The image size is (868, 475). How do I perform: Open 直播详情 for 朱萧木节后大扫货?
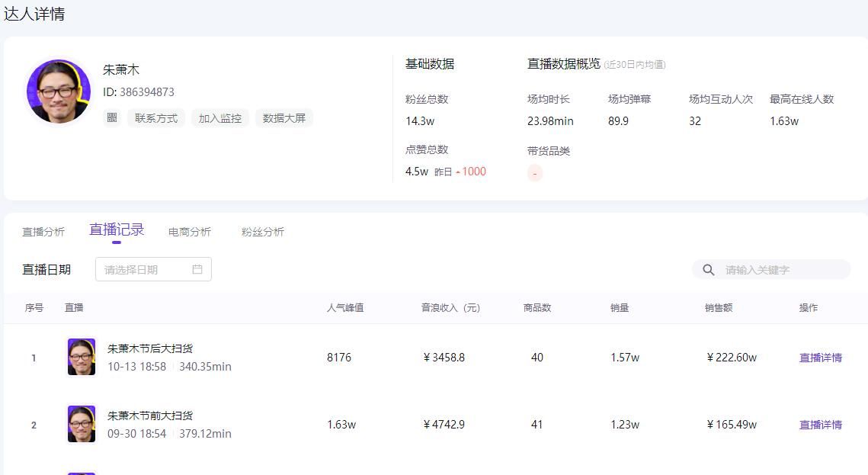[x=821, y=357]
